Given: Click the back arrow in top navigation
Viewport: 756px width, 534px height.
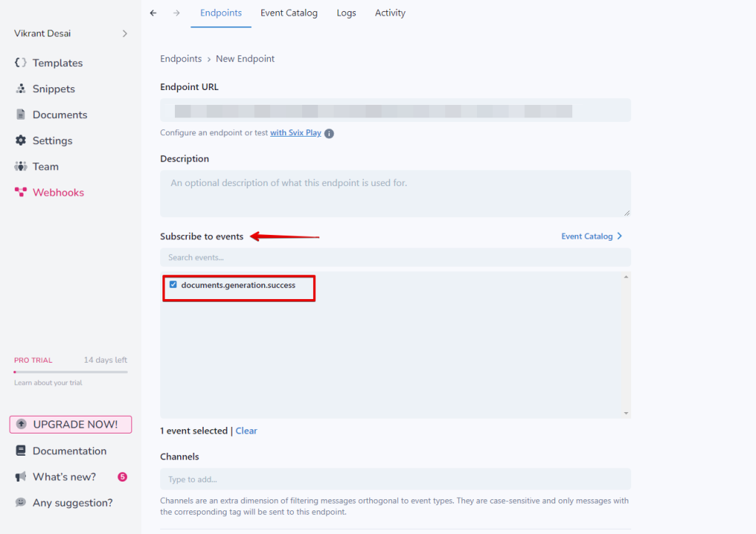Looking at the screenshot, I should click(154, 13).
